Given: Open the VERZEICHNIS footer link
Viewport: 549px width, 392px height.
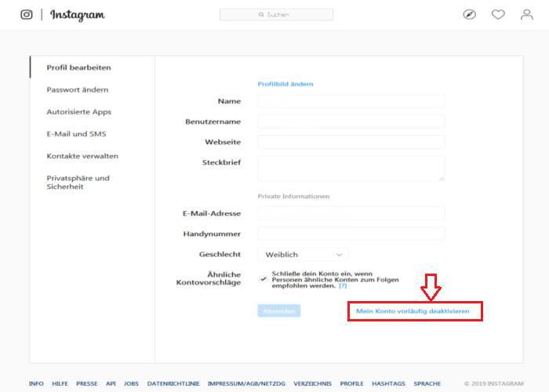Looking at the screenshot, I should click(313, 383).
